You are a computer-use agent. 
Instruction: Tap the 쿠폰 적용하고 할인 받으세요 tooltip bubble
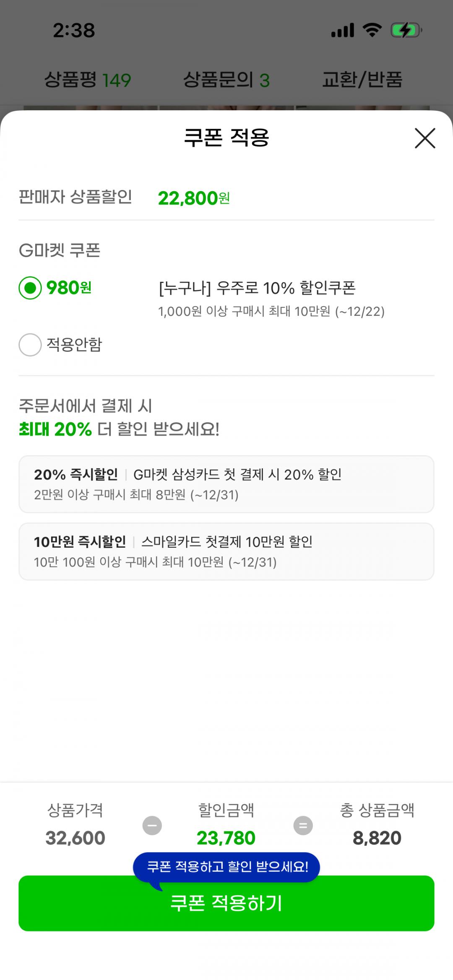click(227, 866)
